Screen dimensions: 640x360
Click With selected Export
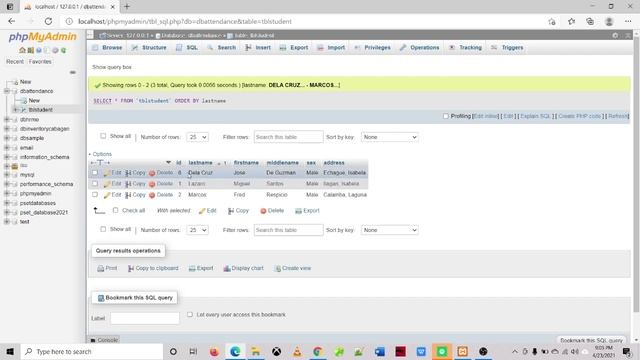coord(307,211)
